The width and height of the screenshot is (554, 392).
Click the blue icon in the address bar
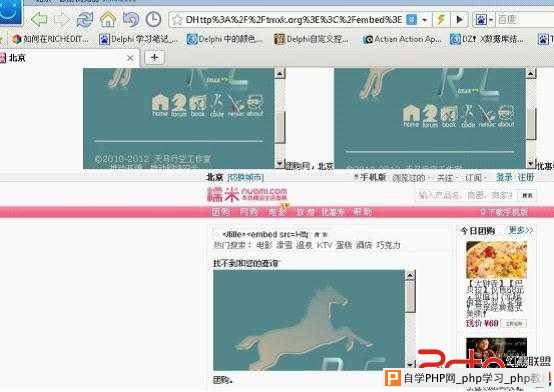click(x=412, y=19)
